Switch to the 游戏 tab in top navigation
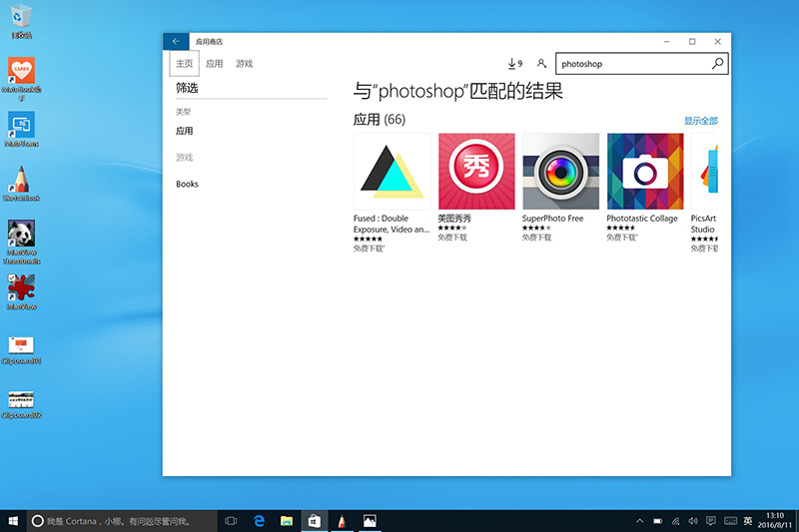 (244, 64)
